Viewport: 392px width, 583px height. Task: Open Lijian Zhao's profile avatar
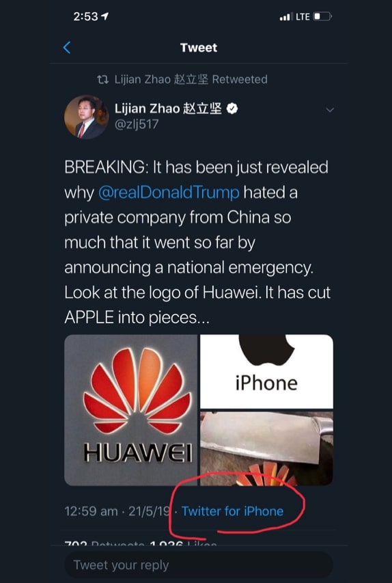tap(86, 117)
